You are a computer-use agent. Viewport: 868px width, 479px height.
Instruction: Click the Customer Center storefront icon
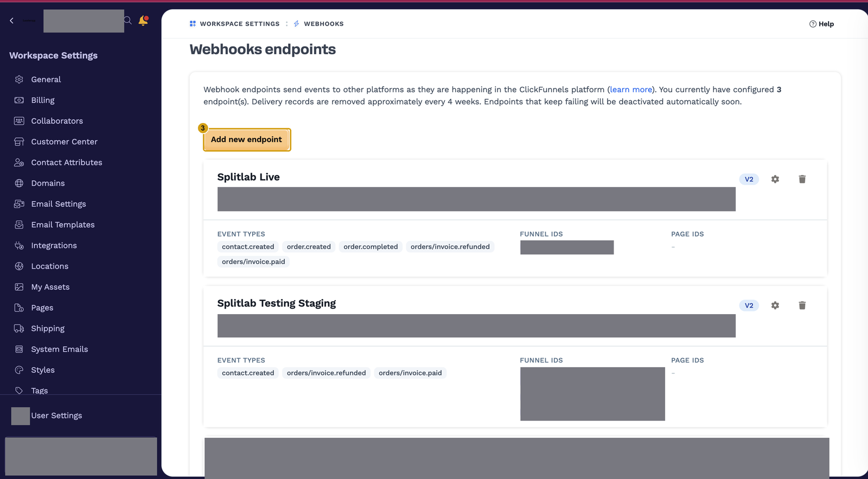coord(19,142)
